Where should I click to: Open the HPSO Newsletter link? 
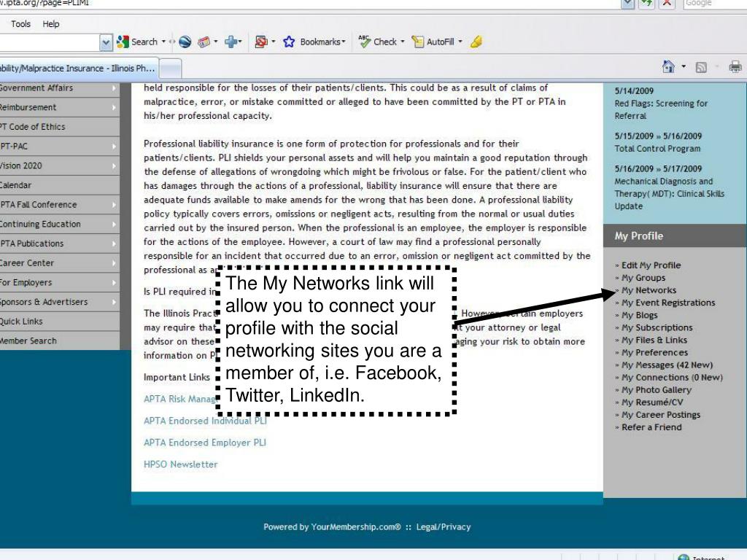(x=181, y=464)
